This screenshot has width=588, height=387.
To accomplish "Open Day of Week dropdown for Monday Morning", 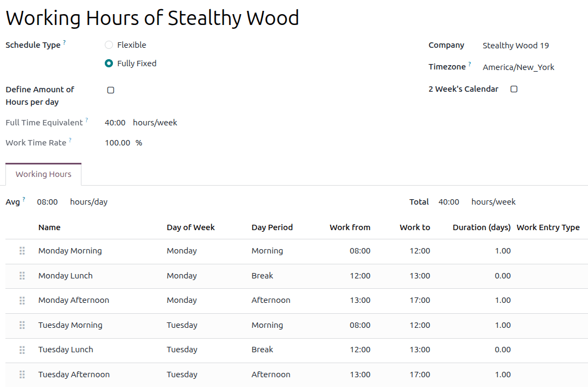I will [x=182, y=251].
